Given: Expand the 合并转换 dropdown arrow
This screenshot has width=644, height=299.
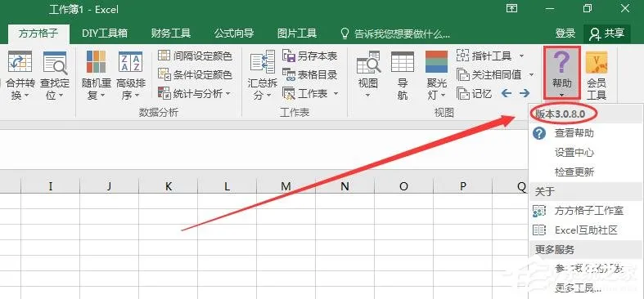Looking at the screenshot, I should click(x=26, y=96).
